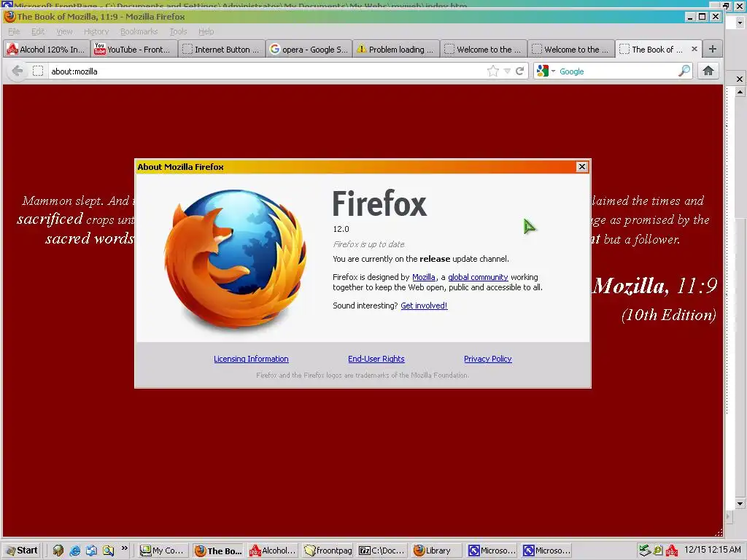Close FrontPage inner document with X
This screenshot has width=747, height=560.
point(740,79)
